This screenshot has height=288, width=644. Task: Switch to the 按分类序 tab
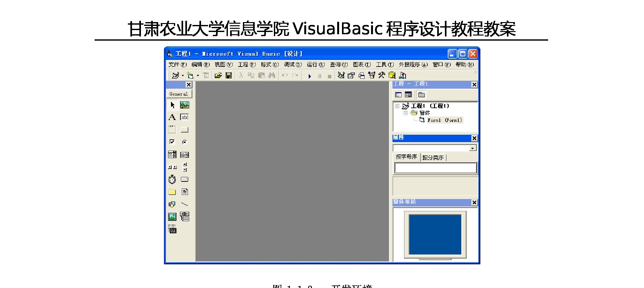[433, 157]
